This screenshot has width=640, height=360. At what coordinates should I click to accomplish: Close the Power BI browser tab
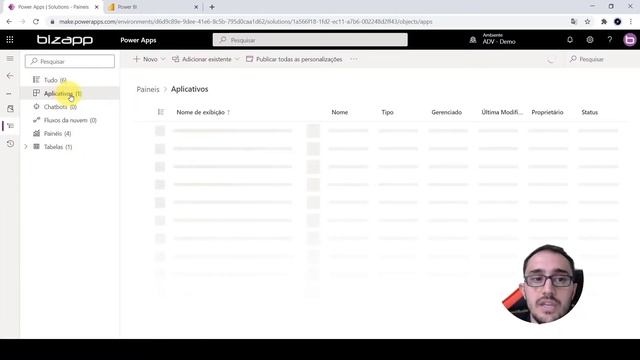point(196,7)
